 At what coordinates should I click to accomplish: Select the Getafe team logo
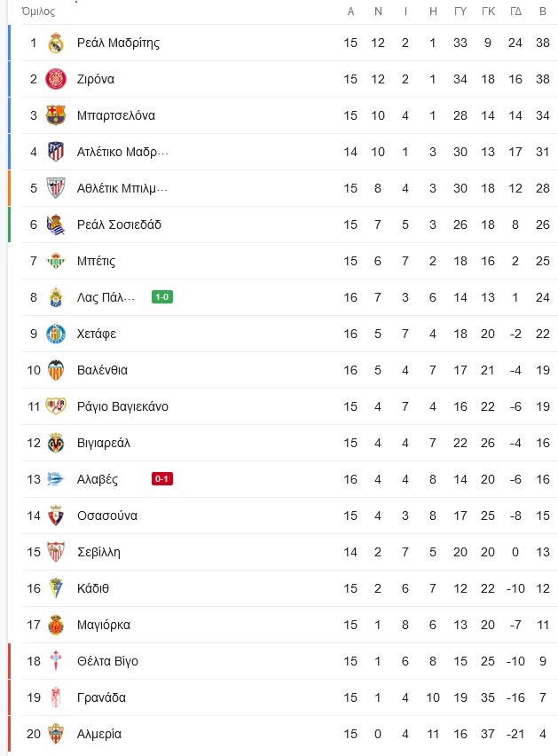click(56, 334)
